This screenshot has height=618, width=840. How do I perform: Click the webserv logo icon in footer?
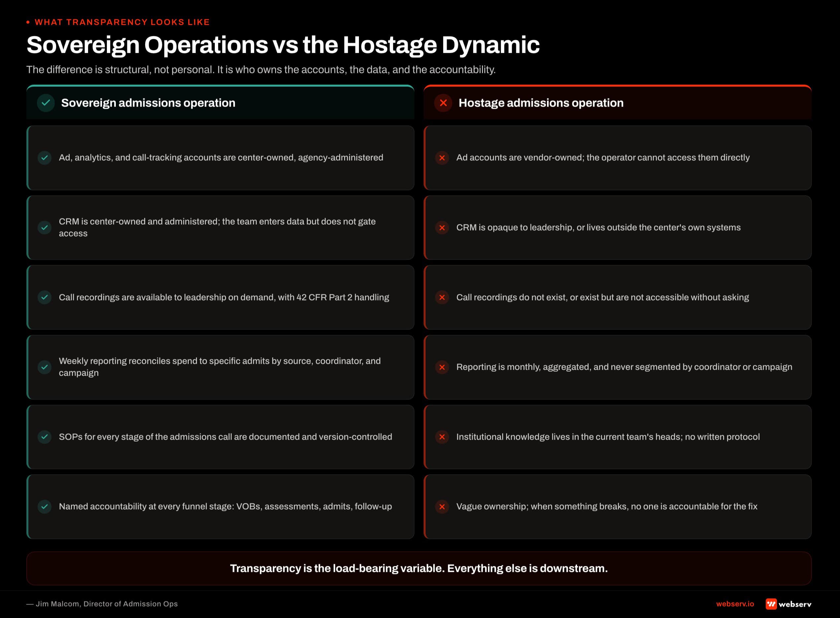(x=771, y=604)
